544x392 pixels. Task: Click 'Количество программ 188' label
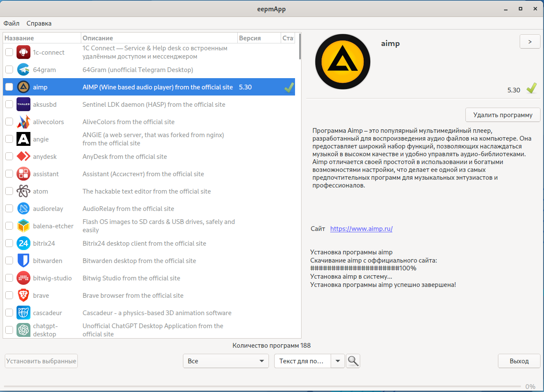pyautogui.click(x=272, y=346)
